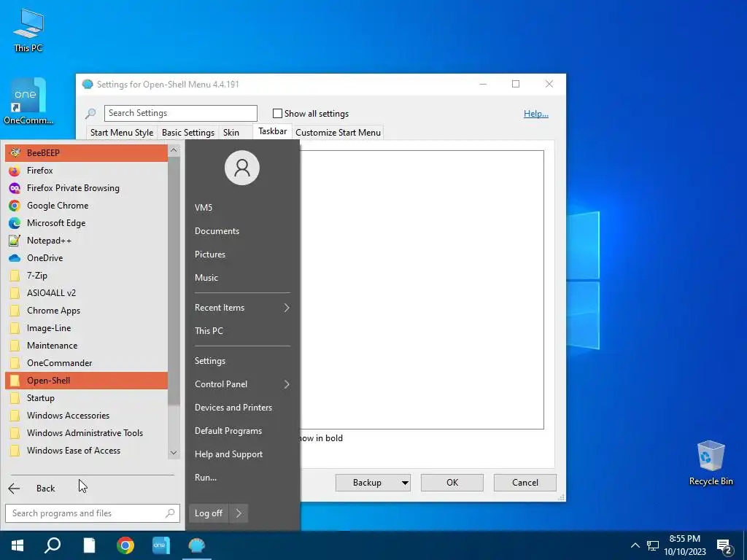Screen dimensions: 747x560
Task: Select the This PC desktop icon
Action: click(x=28, y=29)
